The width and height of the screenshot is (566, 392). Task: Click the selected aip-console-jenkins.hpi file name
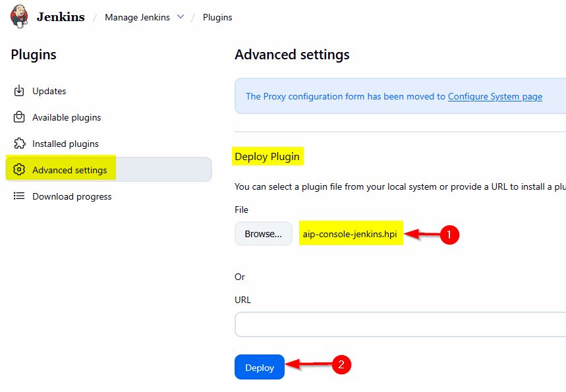(x=351, y=234)
